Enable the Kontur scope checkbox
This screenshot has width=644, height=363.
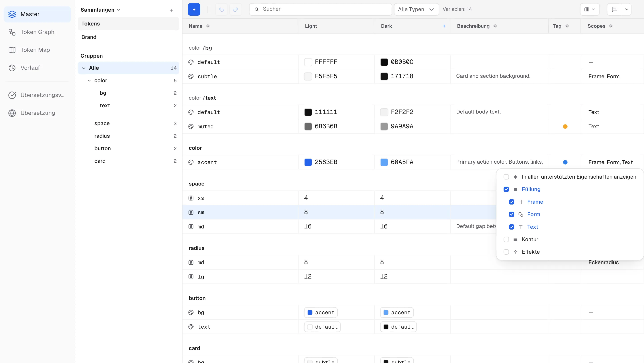[506, 239]
